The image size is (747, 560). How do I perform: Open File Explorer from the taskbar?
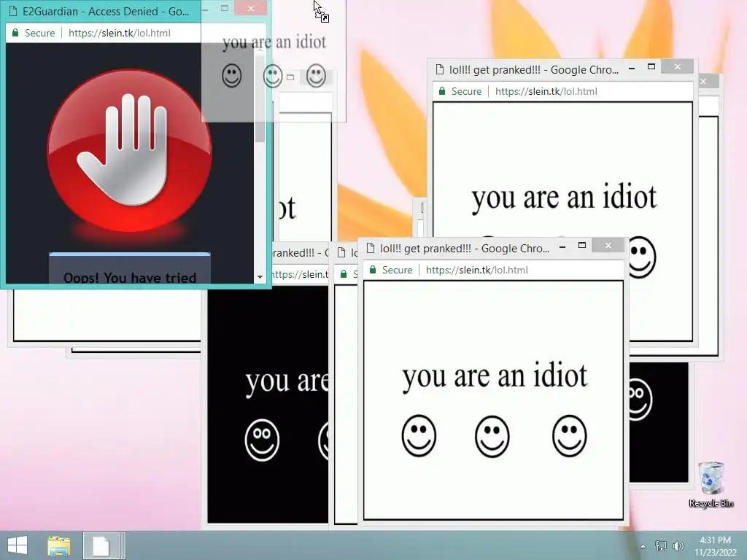[x=58, y=545]
